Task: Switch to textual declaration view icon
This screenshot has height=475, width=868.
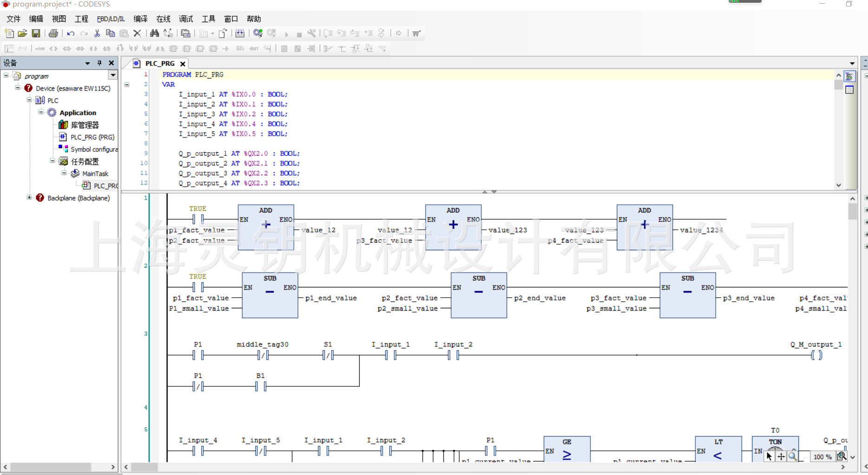Action: tap(849, 77)
